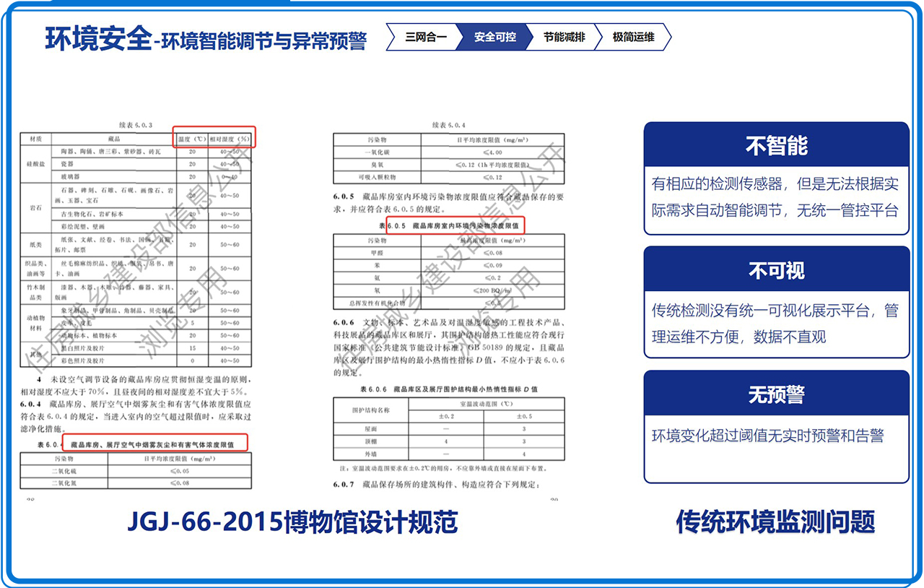Click the ≤4.00 limit value
Viewport: 924px width, 588px height.
(x=492, y=152)
